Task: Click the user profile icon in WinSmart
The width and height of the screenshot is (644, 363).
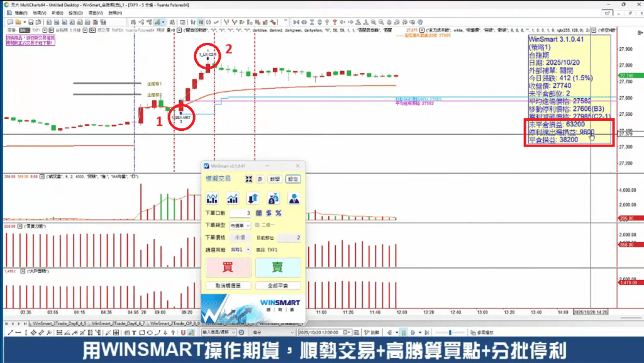Action: [x=293, y=199]
